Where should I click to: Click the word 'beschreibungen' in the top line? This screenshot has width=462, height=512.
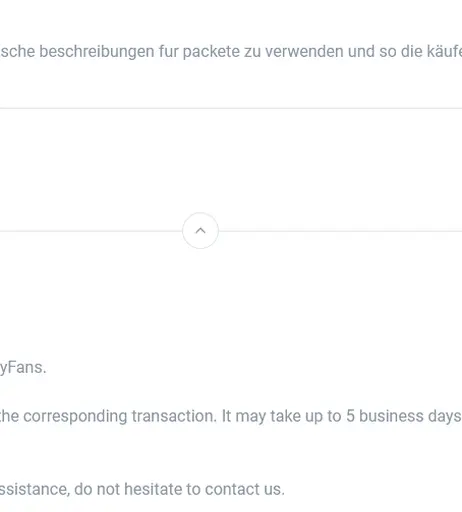click(x=97, y=52)
